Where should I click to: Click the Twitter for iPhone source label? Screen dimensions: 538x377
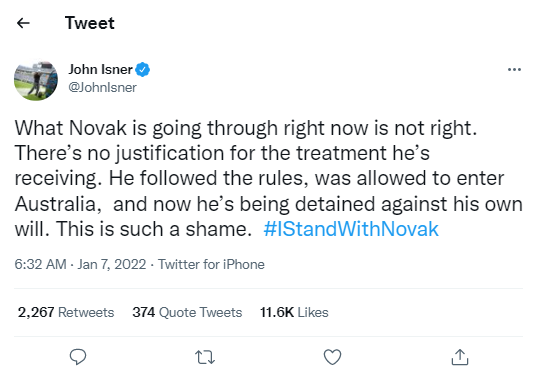coord(211,264)
